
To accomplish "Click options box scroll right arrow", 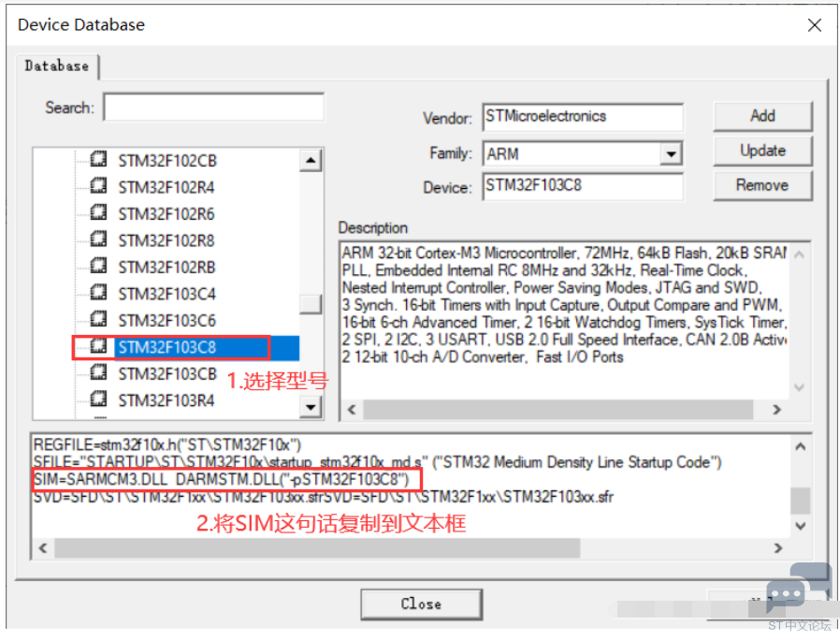I will tap(778, 547).
